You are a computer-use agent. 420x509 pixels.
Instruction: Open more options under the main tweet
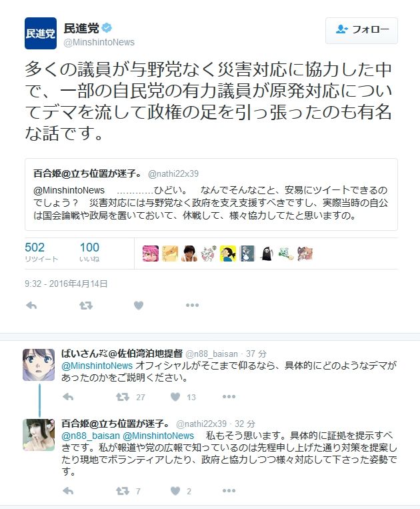tap(192, 305)
